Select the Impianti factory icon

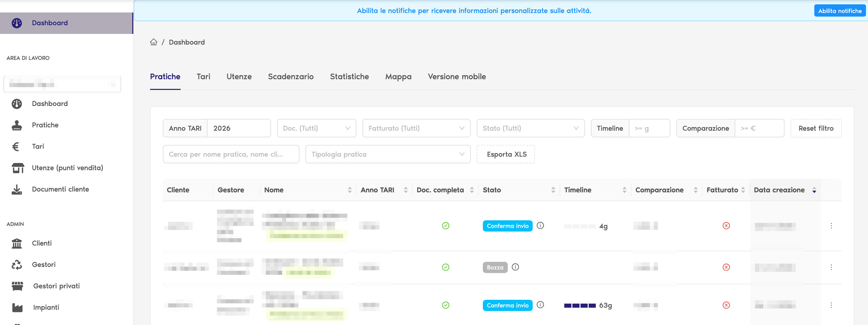click(18, 307)
